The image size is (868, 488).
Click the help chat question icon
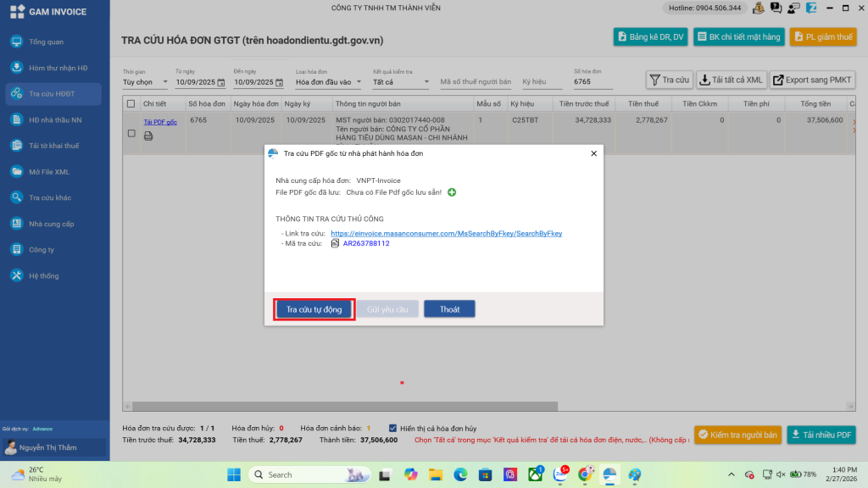tap(776, 8)
